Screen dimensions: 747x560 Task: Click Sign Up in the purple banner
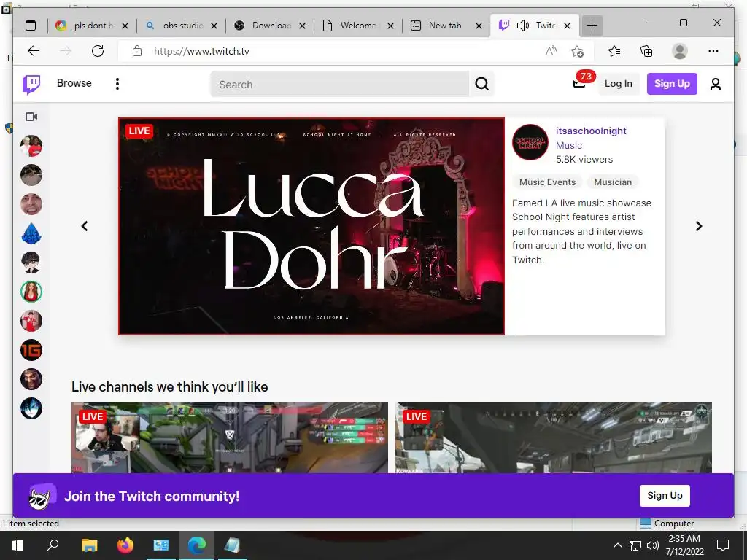665,496
